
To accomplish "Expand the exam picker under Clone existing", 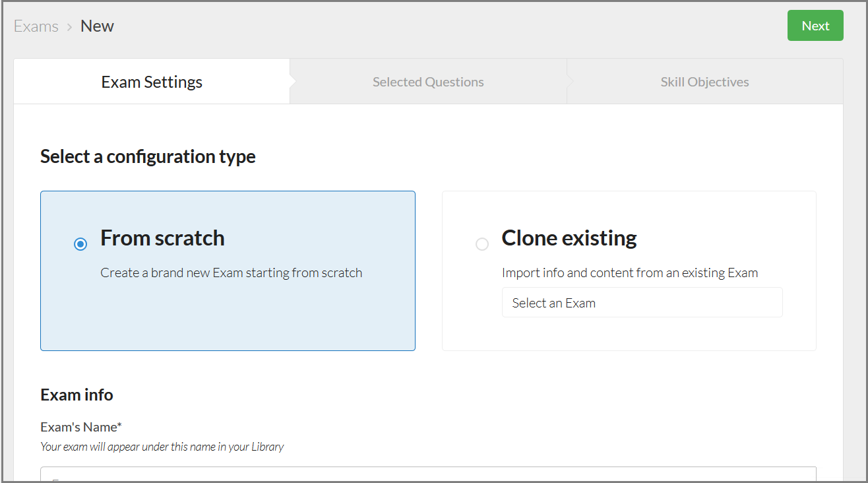I will point(642,302).
